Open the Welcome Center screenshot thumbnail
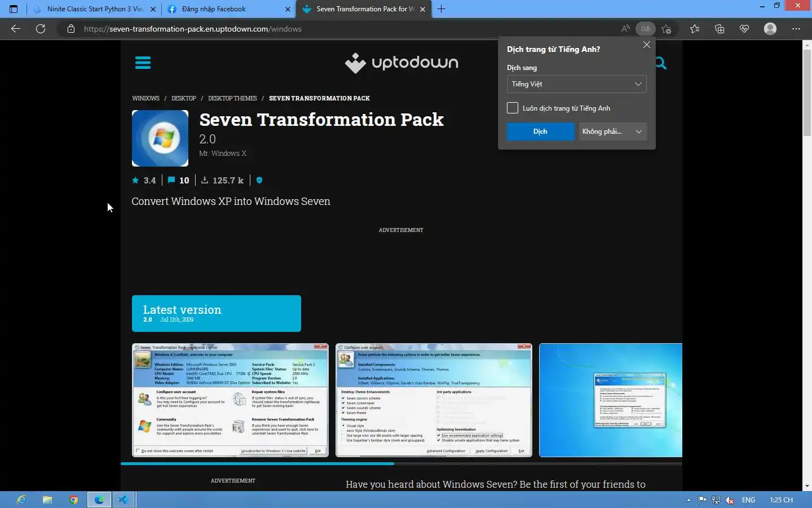 [x=230, y=400]
